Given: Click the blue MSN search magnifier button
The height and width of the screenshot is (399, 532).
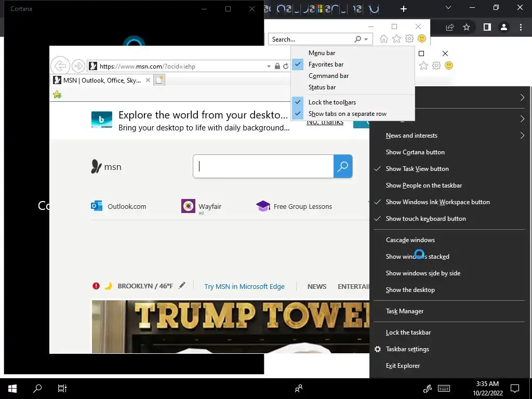Looking at the screenshot, I should (x=343, y=166).
